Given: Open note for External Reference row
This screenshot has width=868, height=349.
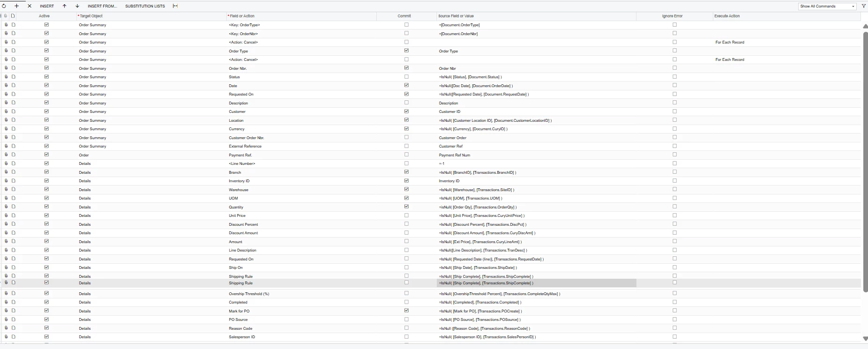Looking at the screenshot, I should (x=14, y=146).
